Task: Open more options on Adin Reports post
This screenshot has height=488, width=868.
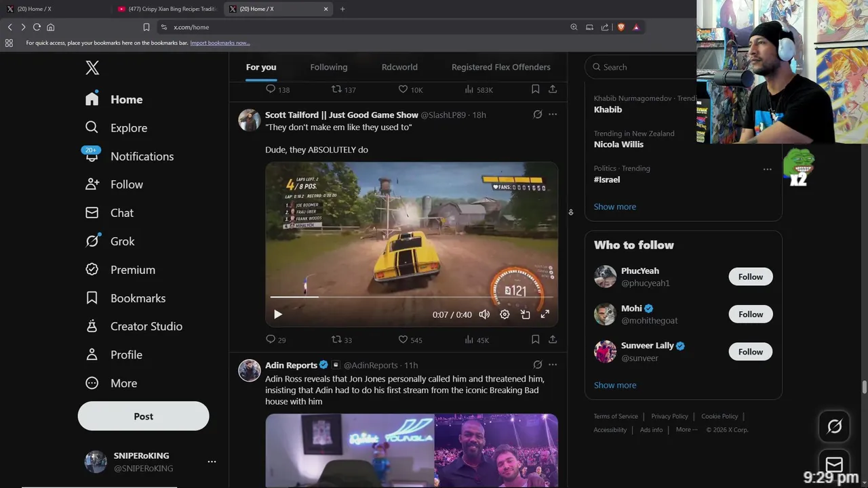Action: 553,365
